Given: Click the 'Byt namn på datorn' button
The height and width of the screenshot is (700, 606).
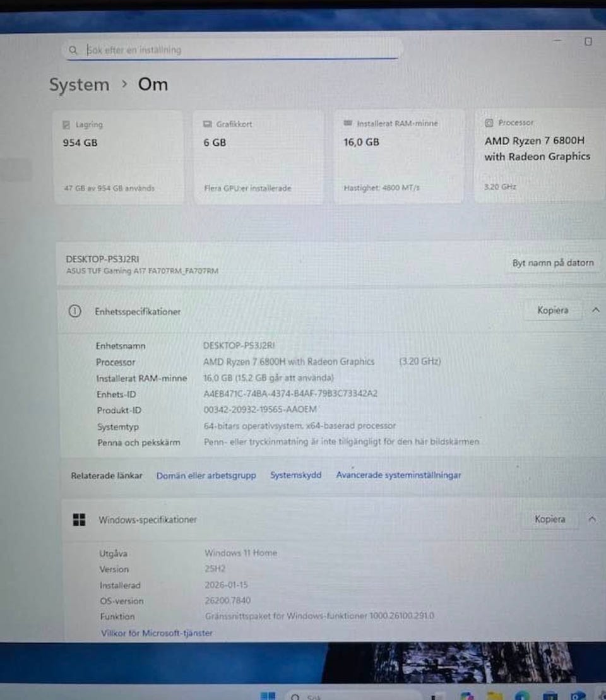Looking at the screenshot, I should pos(553,263).
